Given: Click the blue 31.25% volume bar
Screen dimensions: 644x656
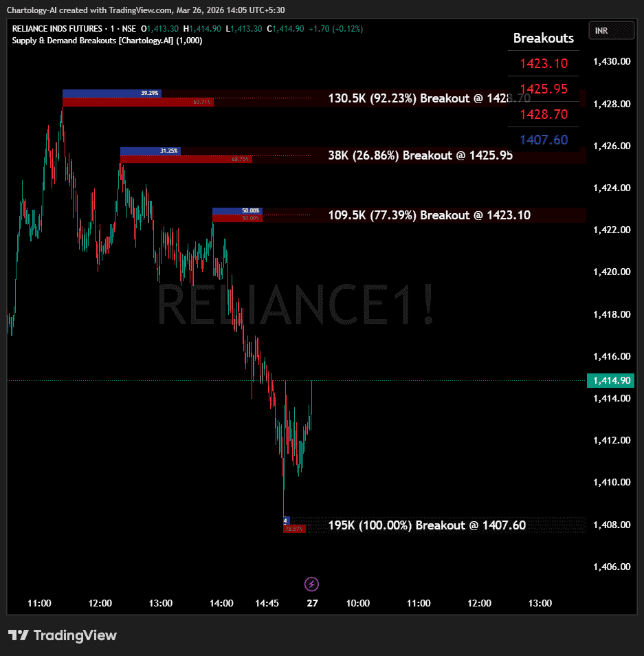Looking at the screenshot, I should [150, 151].
